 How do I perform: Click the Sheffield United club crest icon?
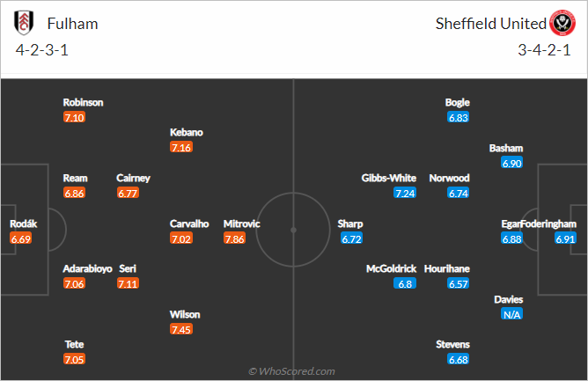[x=562, y=23]
